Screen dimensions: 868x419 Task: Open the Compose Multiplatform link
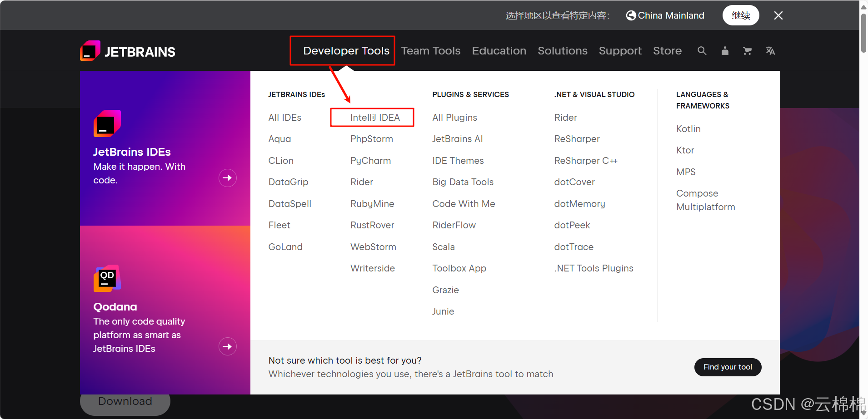coord(705,200)
